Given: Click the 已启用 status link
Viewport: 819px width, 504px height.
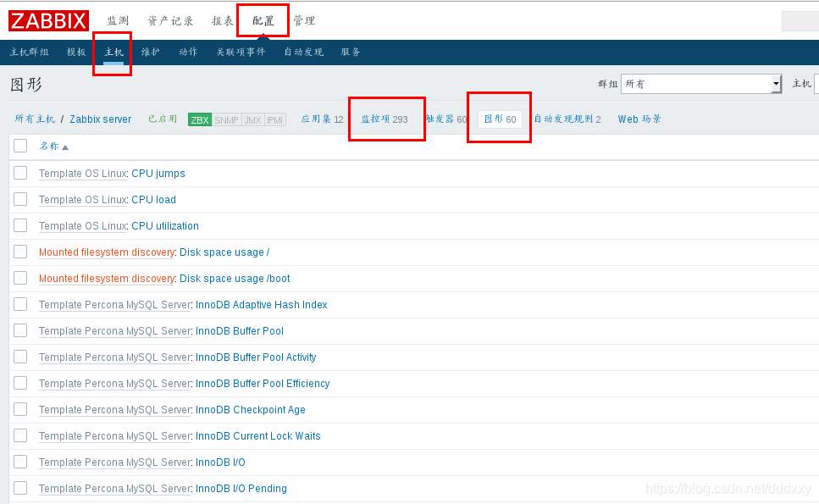Looking at the screenshot, I should coord(163,119).
